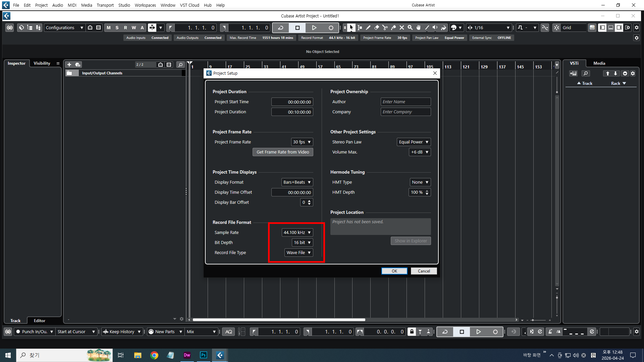Open the track list search magnifier
644x362 pixels.
pos(180,64)
